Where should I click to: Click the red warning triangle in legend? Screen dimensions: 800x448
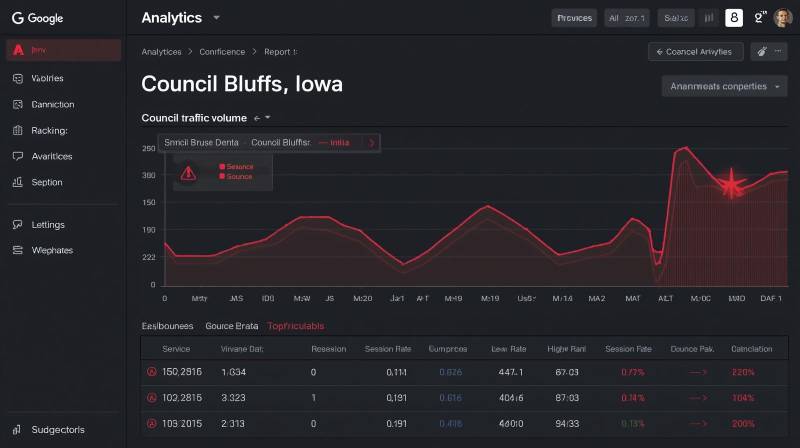(187, 173)
